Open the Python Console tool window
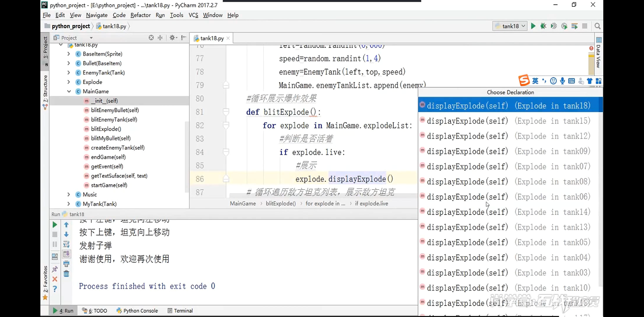Image resolution: width=644 pixels, height=317 pixels. 137,311
